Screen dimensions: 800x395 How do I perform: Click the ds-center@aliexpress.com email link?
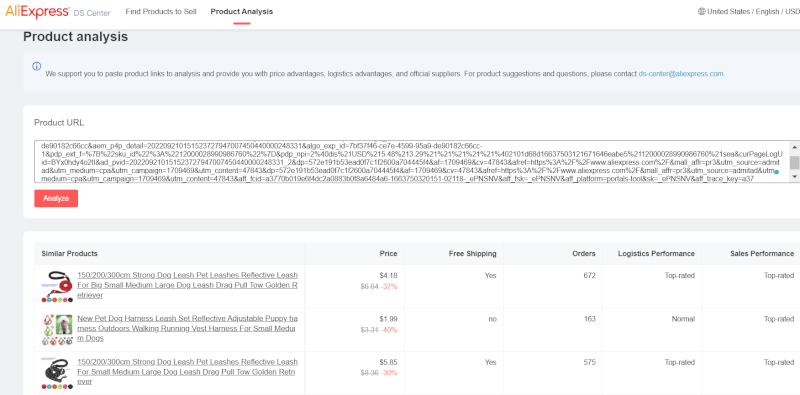click(681, 73)
